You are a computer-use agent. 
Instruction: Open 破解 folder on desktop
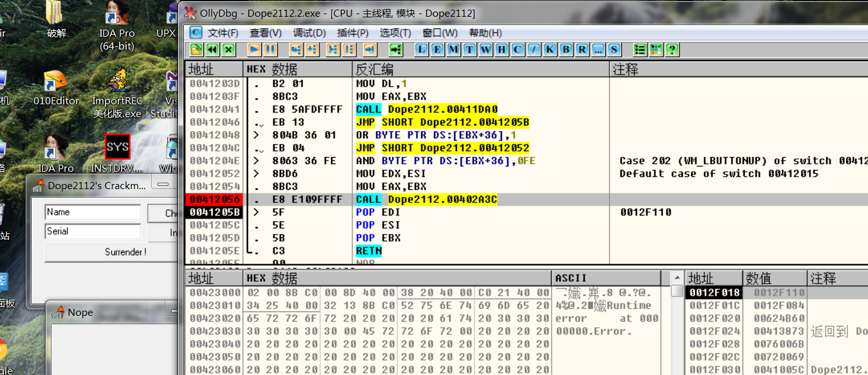click(56, 21)
